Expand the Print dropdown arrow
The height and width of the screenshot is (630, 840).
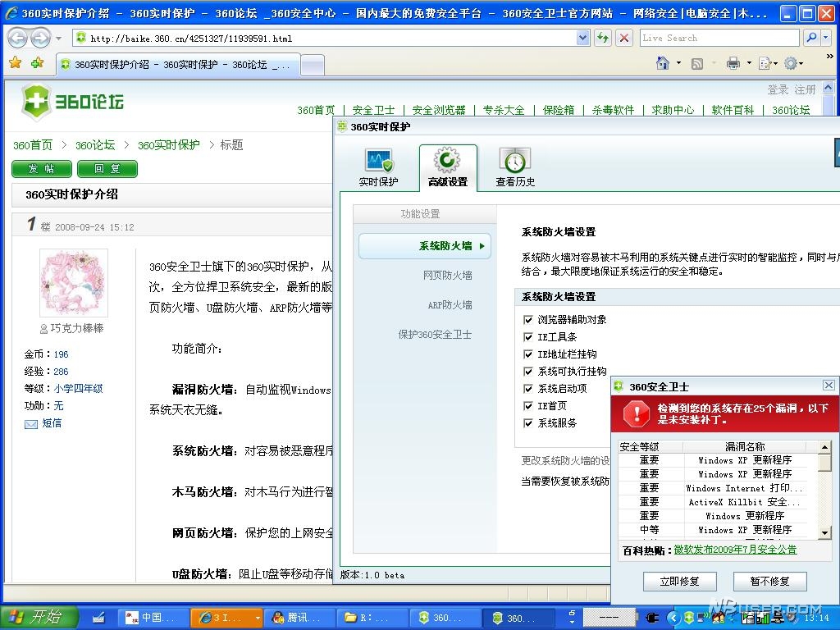[748, 63]
